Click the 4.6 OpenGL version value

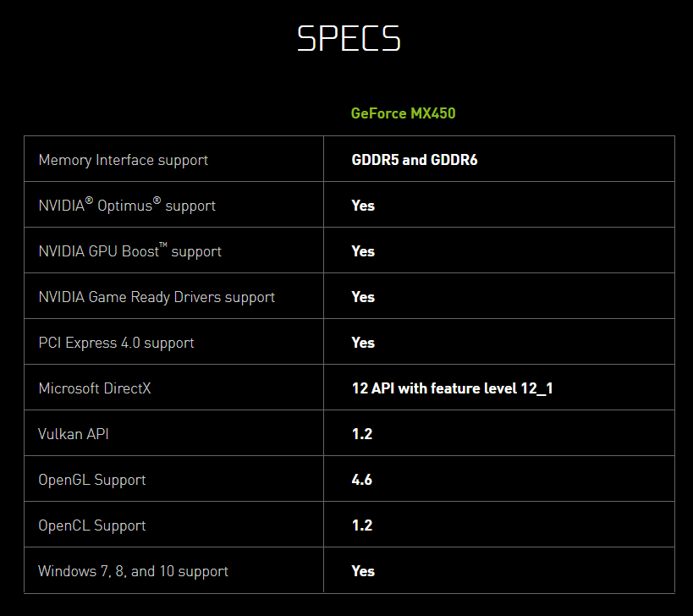click(362, 480)
